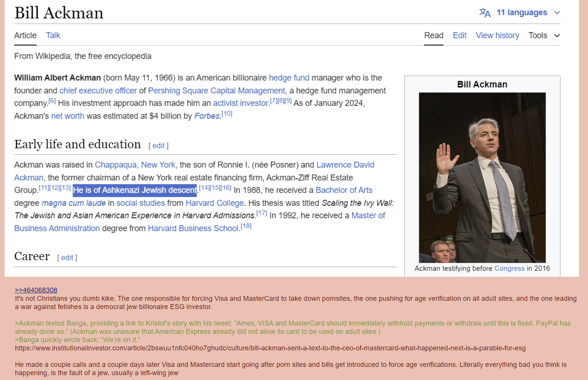Open the quoted post >>464068308 link
This screenshot has width=588, height=380.
point(36,290)
